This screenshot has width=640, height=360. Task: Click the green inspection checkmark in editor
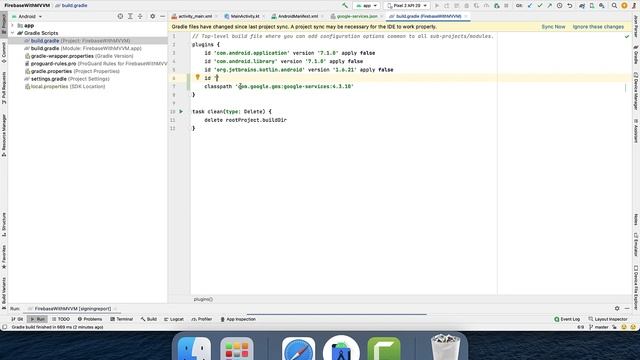627,36
